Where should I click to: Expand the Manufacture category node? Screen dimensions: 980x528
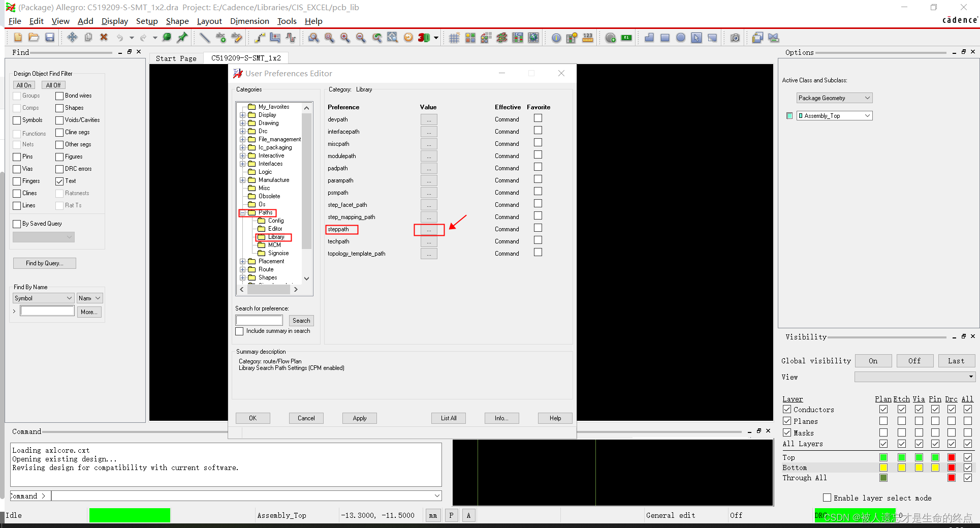(243, 180)
